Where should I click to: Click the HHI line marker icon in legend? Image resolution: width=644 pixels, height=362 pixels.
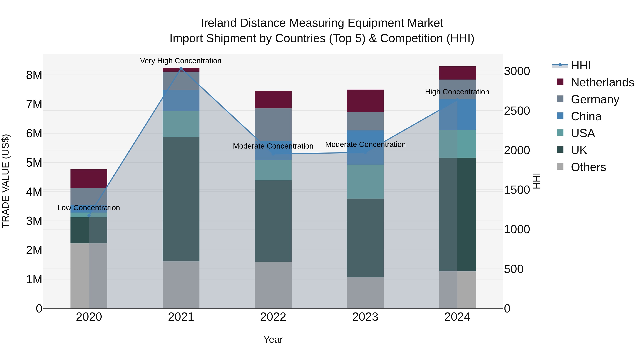tap(560, 65)
